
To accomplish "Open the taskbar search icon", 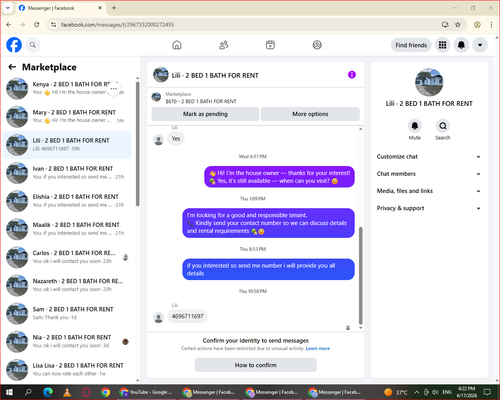I will pyautogui.click(x=28, y=392).
